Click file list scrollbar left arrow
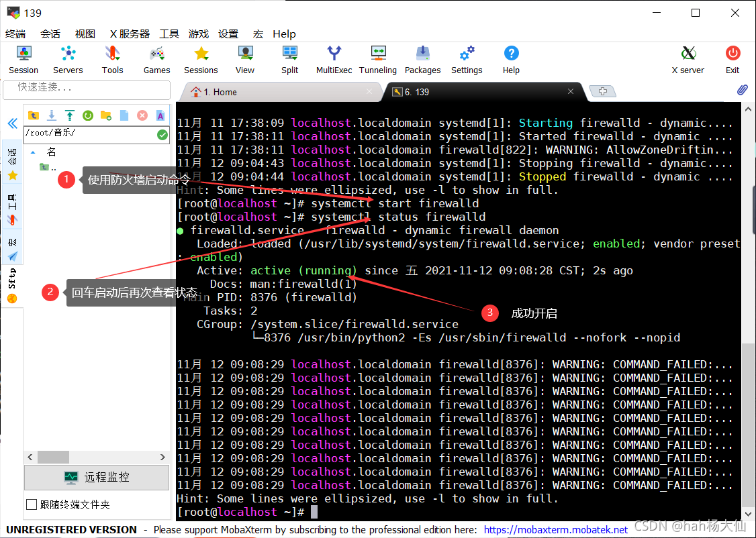 pyautogui.click(x=30, y=457)
